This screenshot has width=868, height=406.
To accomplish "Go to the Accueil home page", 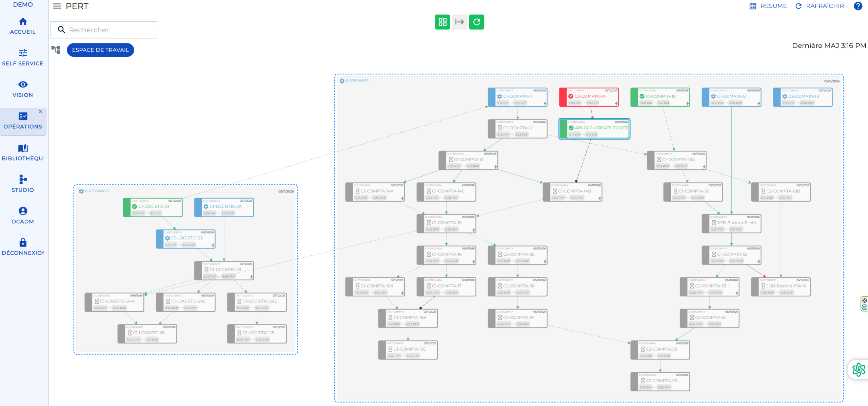I will coord(23,26).
